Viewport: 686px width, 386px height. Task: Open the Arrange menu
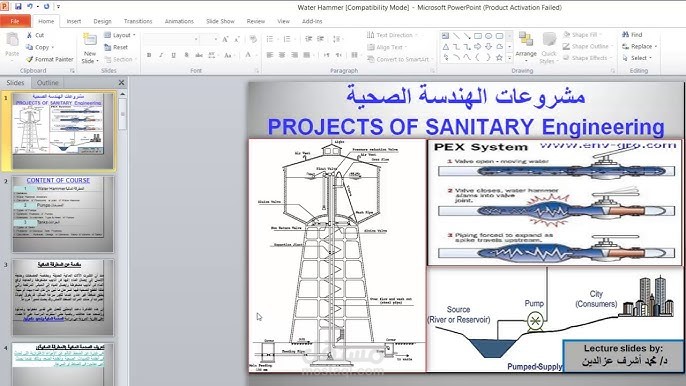(526, 46)
